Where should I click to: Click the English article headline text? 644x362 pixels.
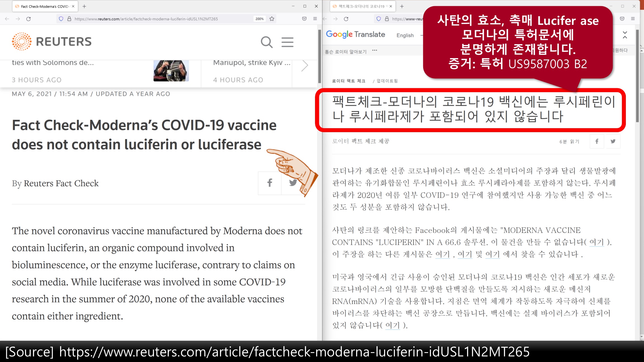144,135
